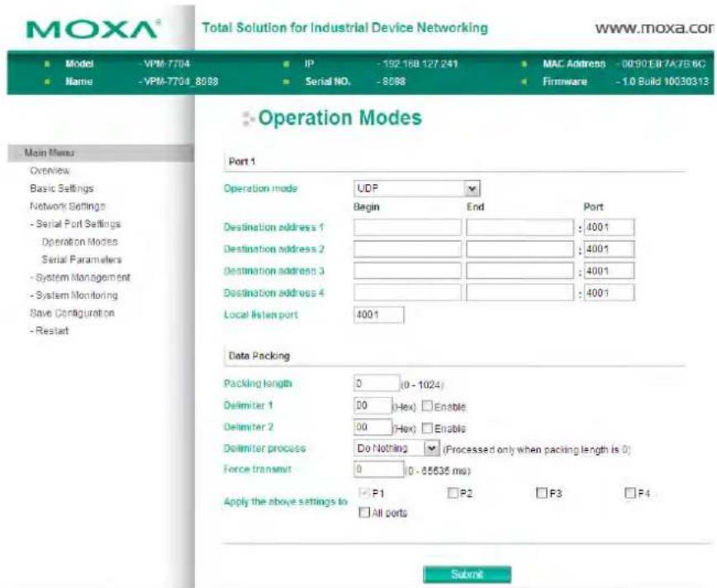717x588 pixels.
Task: Click the MOXA logo
Action: point(93,31)
